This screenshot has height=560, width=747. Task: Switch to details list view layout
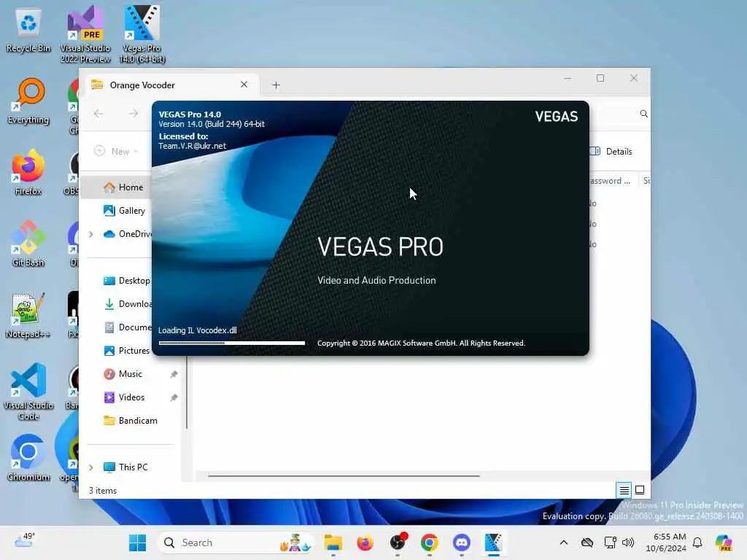click(624, 490)
